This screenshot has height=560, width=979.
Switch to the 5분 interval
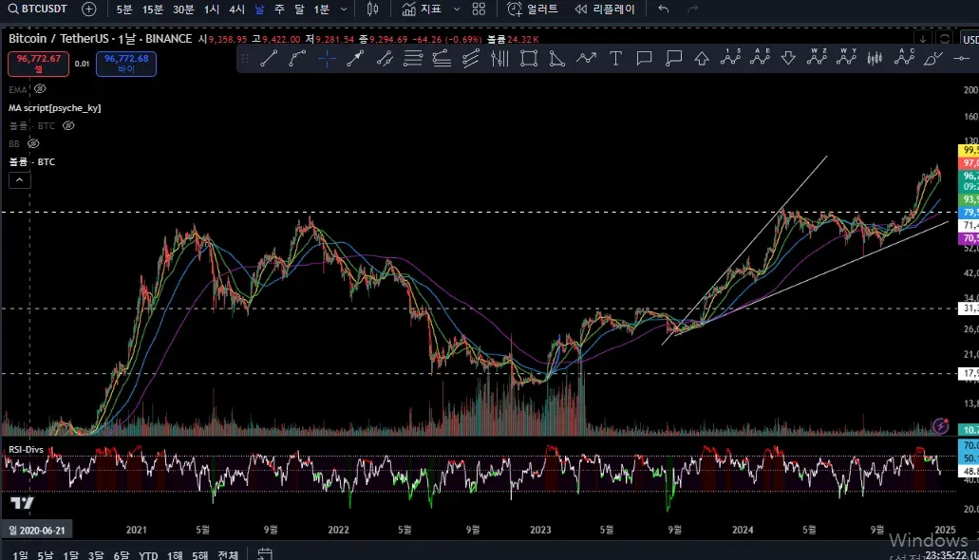point(124,9)
